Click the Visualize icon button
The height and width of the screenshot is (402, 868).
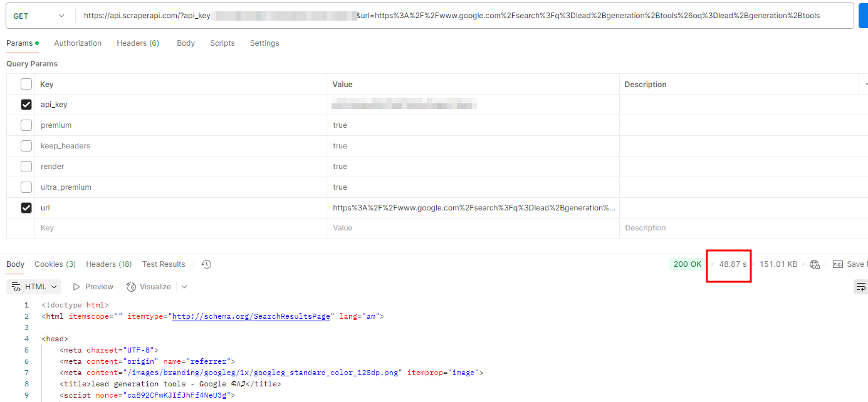(x=131, y=287)
